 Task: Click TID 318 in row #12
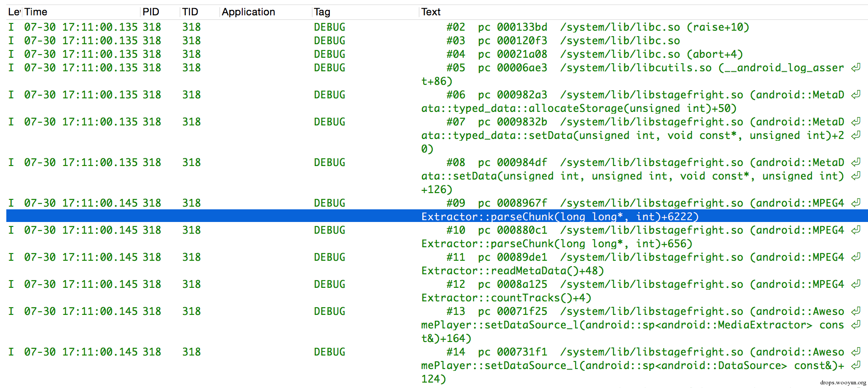[x=192, y=284]
